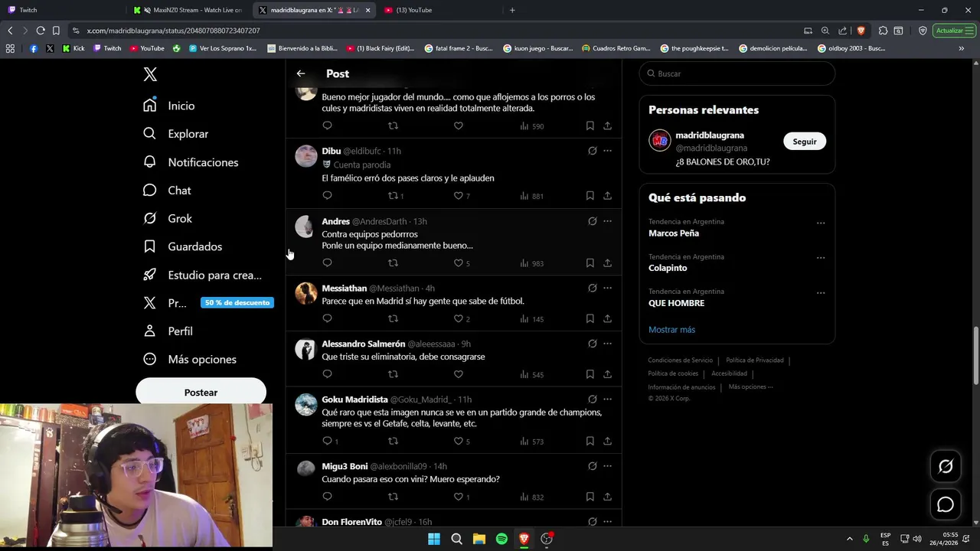Open File Explorer from the taskbar
This screenshot has width=980, height=551.
point(479,539)
